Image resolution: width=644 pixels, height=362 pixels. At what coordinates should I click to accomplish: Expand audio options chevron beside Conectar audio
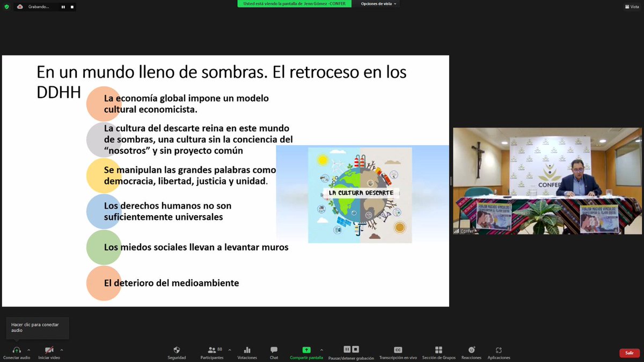pyautogui.click(x=28, y=350)
